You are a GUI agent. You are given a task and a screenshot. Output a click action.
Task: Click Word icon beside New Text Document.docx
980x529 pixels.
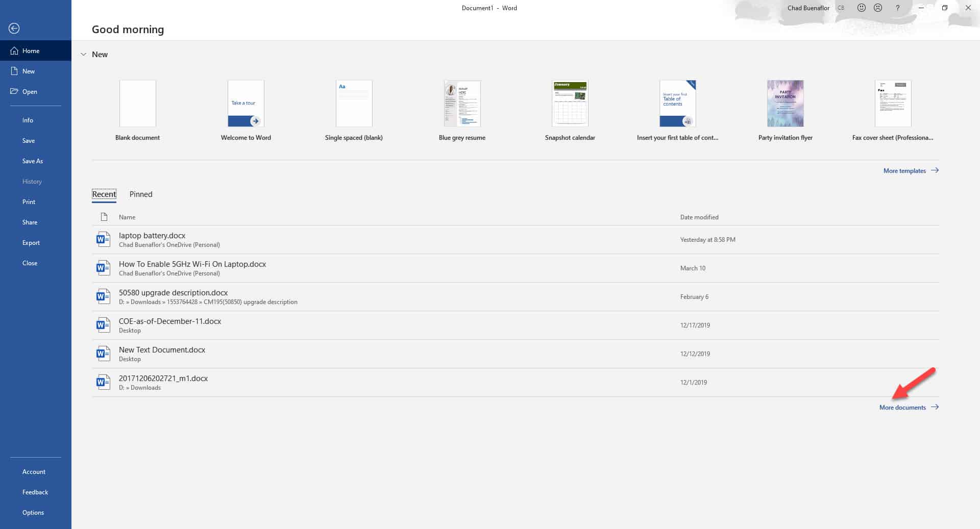[103, 354]
